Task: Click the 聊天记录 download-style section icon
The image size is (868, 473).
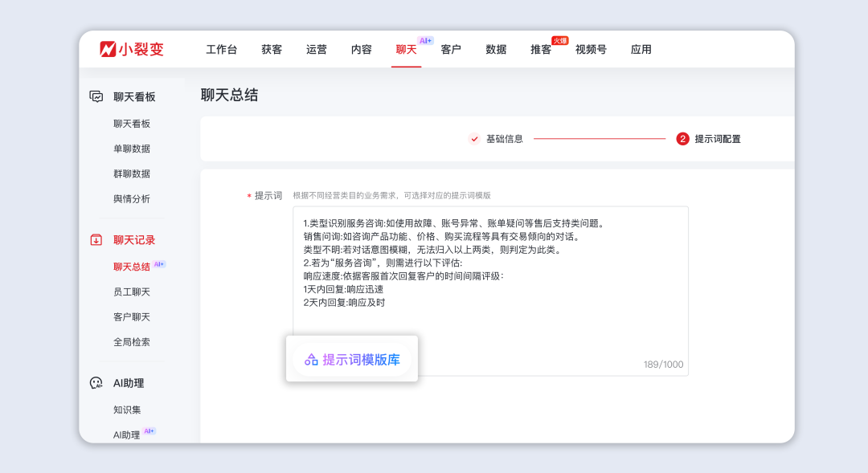Action: click(x=95, y=239)
